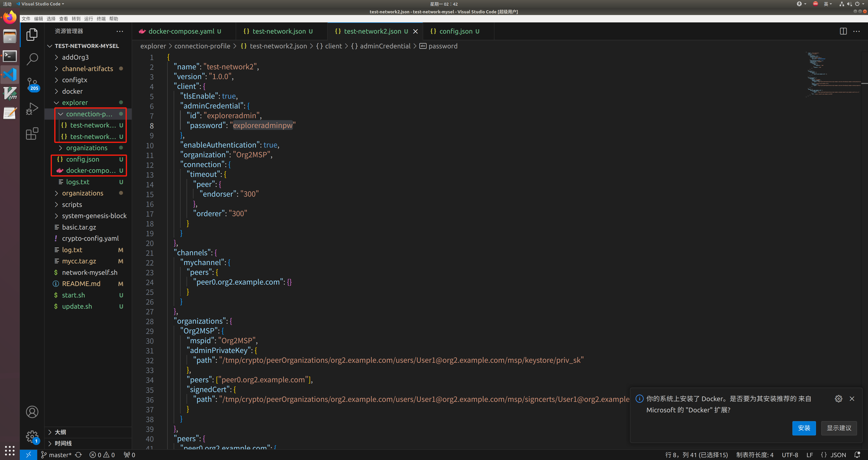The image size is (868, 460).
Task: Open the Accounts menu icon
Action: 32,412
